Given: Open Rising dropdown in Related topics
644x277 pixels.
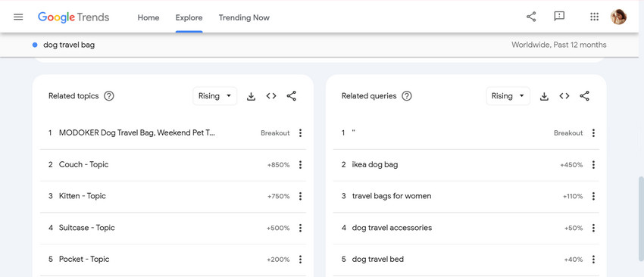Looking at the screenshot, I should coord(215,96).
